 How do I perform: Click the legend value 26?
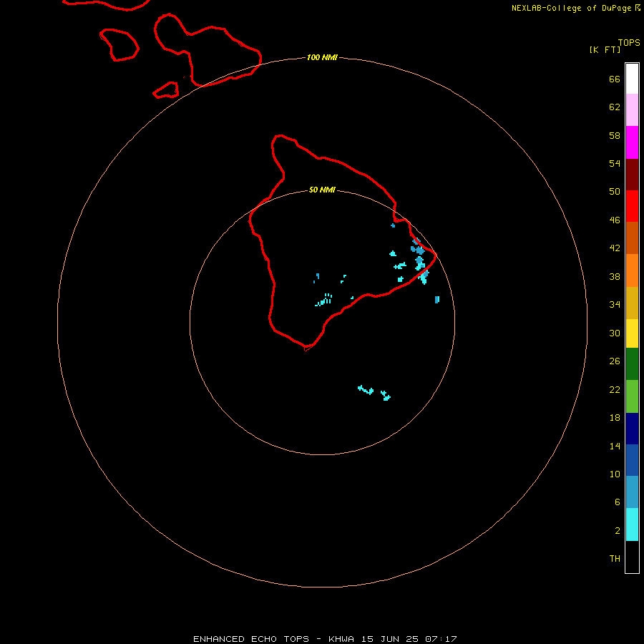tap(615, 361)
